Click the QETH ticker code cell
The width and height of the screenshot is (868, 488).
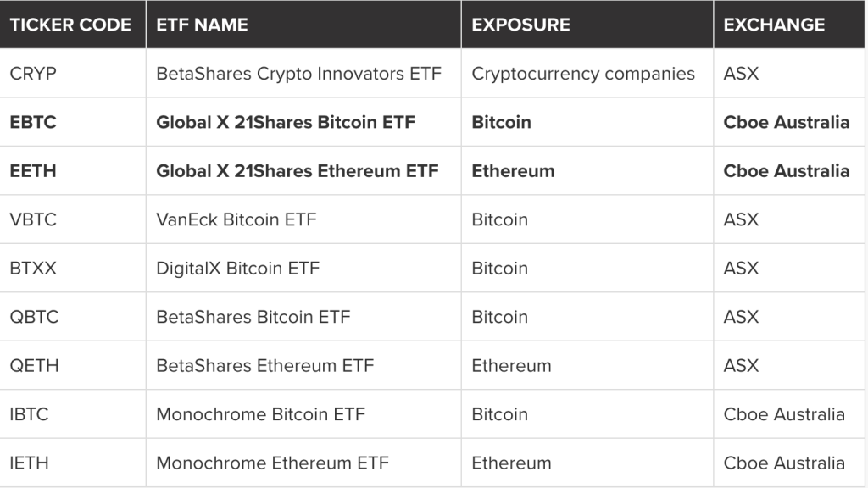34,365
